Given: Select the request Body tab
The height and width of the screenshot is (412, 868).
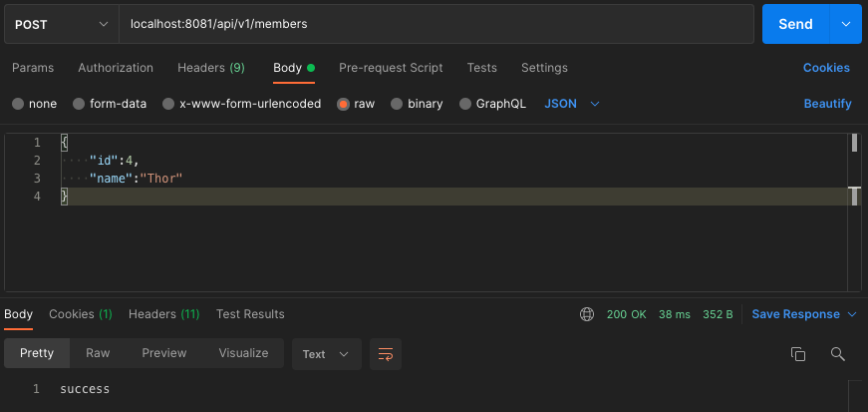Looking at the screenshot, I should pyautogui.click(x=294, y=68).
